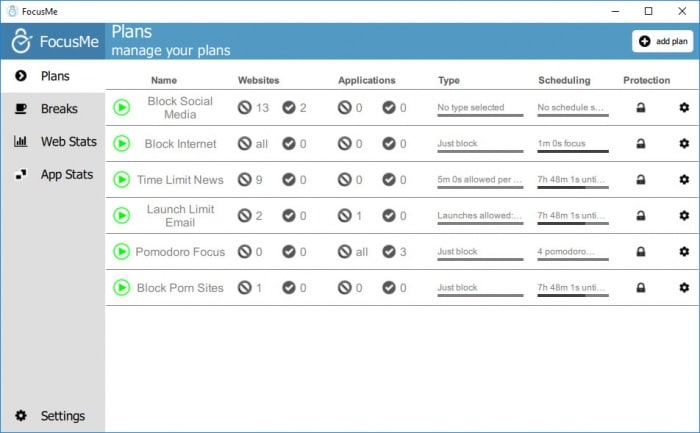
Task: Start the Block Social Media plan
Action: coord(121,108)
